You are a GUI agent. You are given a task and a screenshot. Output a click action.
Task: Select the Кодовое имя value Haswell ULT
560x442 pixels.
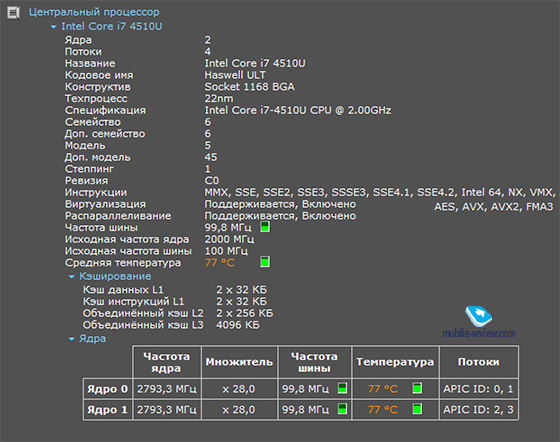[x=235, y=75]
